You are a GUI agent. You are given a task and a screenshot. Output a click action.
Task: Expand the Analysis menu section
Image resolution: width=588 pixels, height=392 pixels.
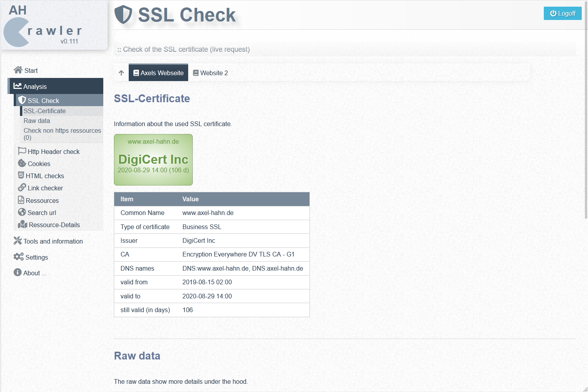pos(56,86)
